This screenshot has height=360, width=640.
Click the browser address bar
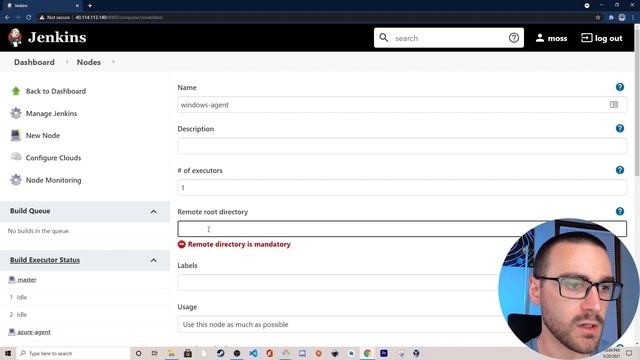pos(314,18)
